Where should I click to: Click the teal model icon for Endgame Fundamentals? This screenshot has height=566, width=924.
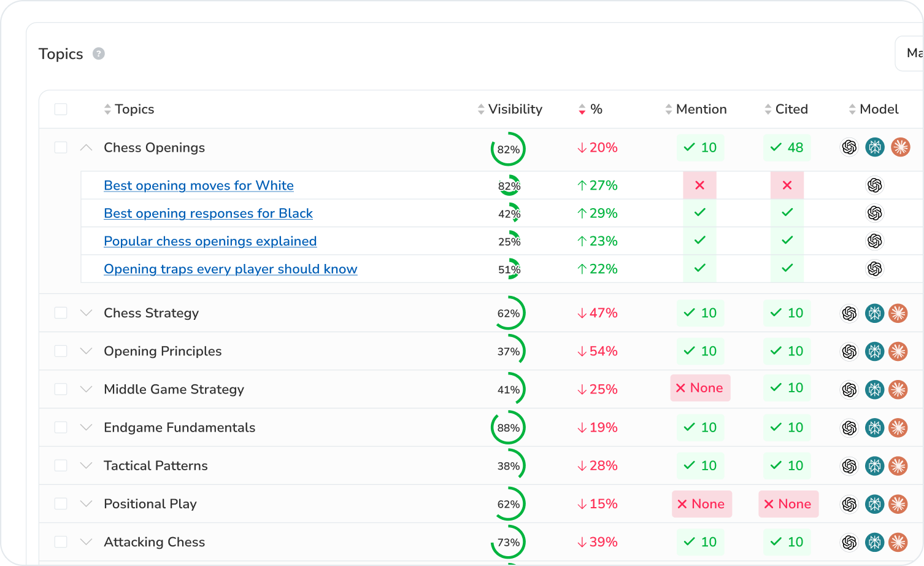[x=874, y=428]
